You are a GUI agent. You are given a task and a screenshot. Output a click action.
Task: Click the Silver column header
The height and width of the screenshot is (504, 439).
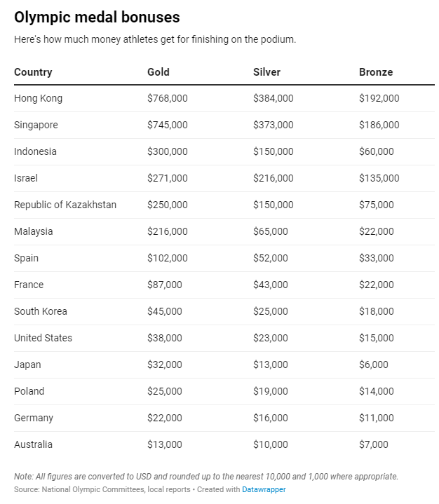pyautogui.click(x=266, y=72)
